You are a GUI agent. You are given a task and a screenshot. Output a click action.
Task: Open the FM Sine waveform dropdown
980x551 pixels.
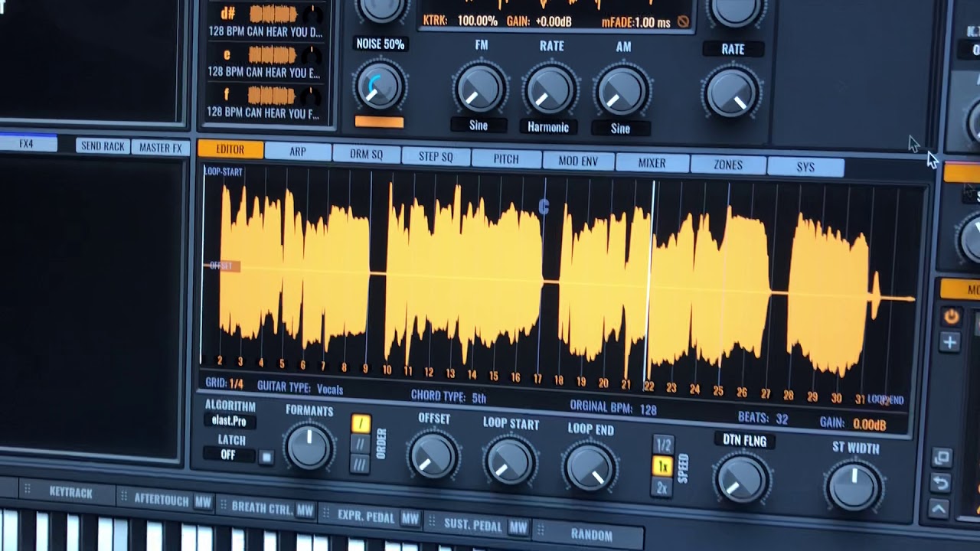point(479,126)
